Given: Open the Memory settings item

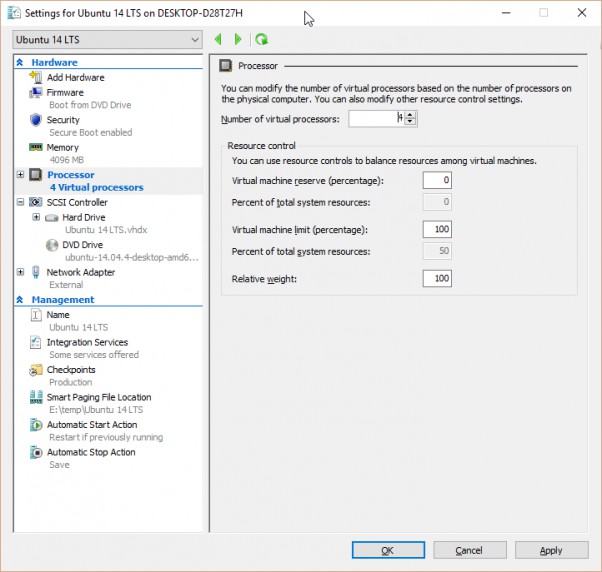Looking at the screenshot, I should [x=62, y=147].
